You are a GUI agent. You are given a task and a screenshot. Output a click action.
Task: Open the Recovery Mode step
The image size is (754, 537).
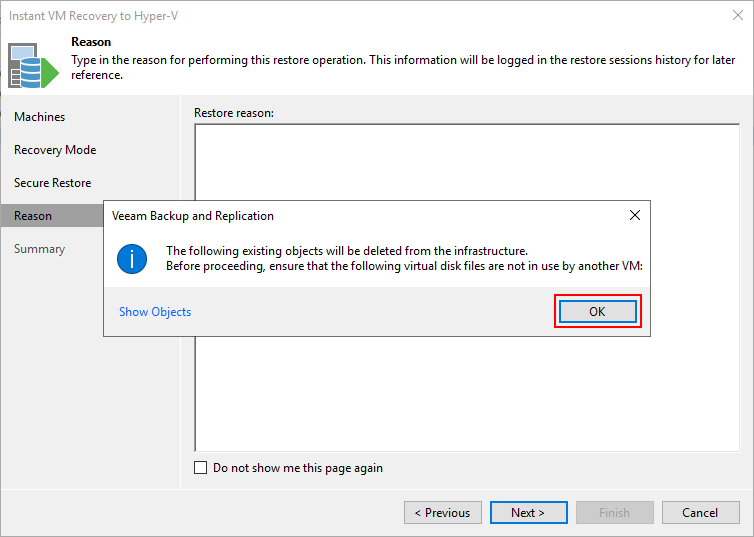(55, 150)
